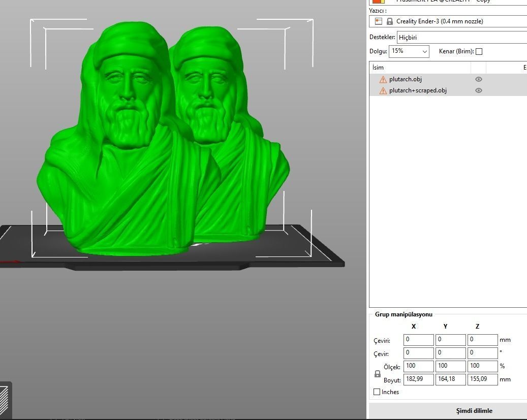Image resolution: width=527 pixels, height=420 pixels.
Task: Click the Ölçek X scale field
Action: point(418,366)
